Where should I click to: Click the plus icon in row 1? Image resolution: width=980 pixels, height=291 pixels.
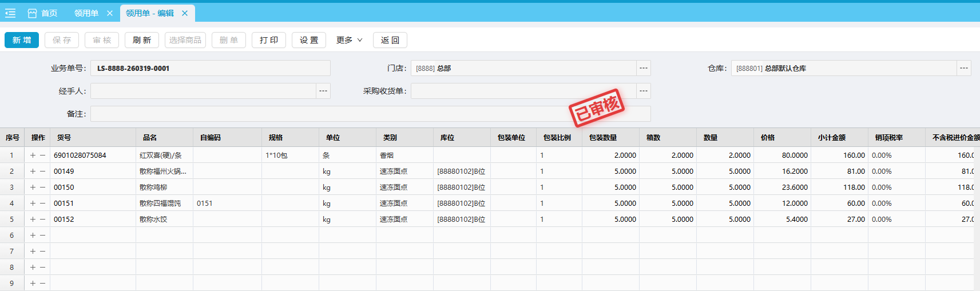(33, 155)
